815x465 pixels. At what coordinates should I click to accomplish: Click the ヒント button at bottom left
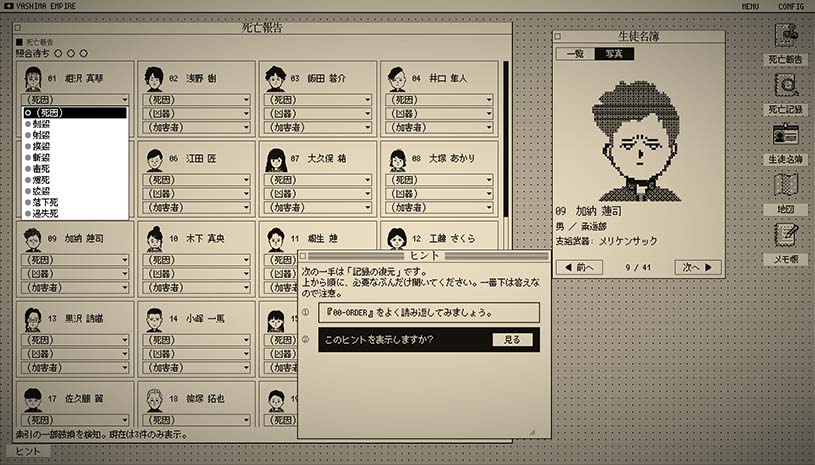[x=28, y=451]
